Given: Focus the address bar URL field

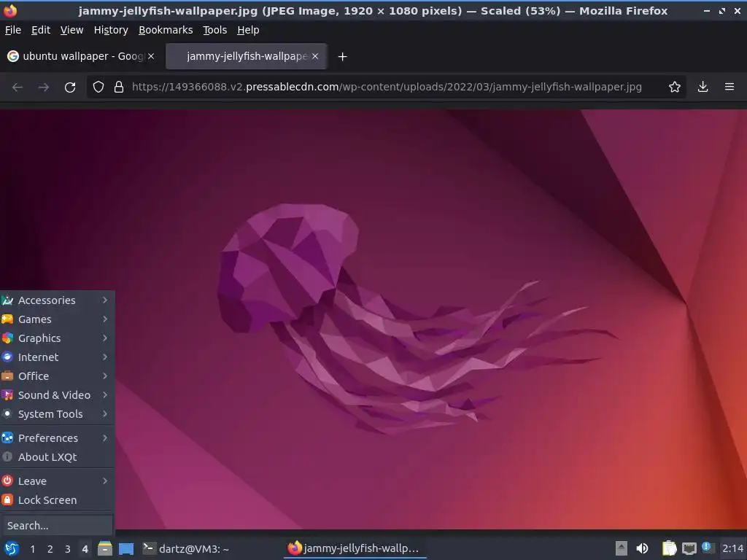Looking at the screenshot, I should pyautogui.click(x=387, y=87).
